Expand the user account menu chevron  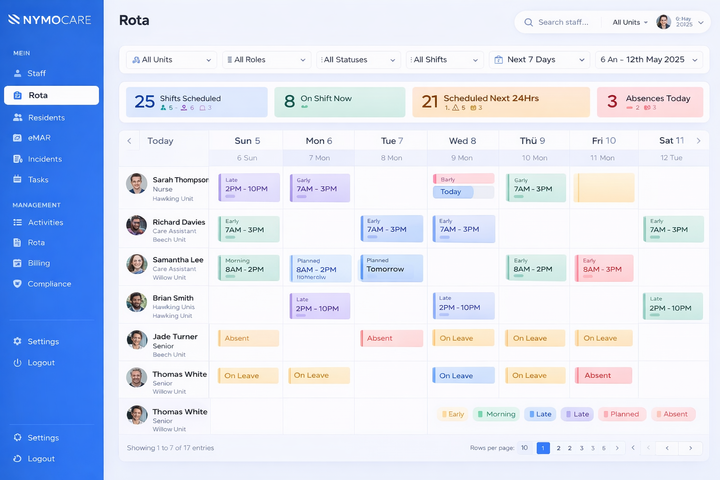(x=701, y=22)
